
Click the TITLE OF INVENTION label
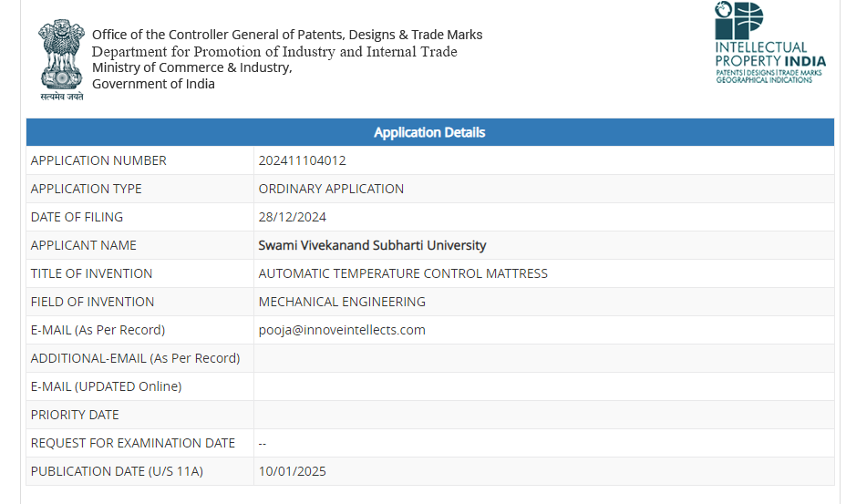coord(91,273)
